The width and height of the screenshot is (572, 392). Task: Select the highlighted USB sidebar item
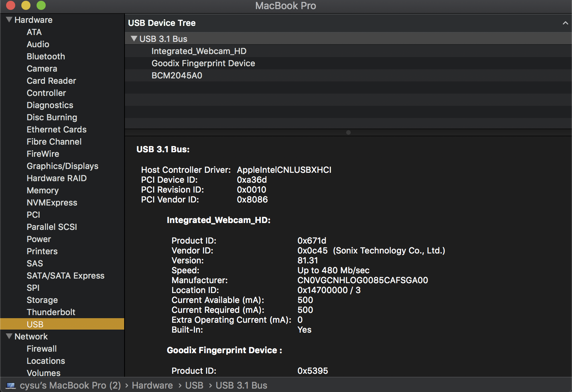click(62, 324)
